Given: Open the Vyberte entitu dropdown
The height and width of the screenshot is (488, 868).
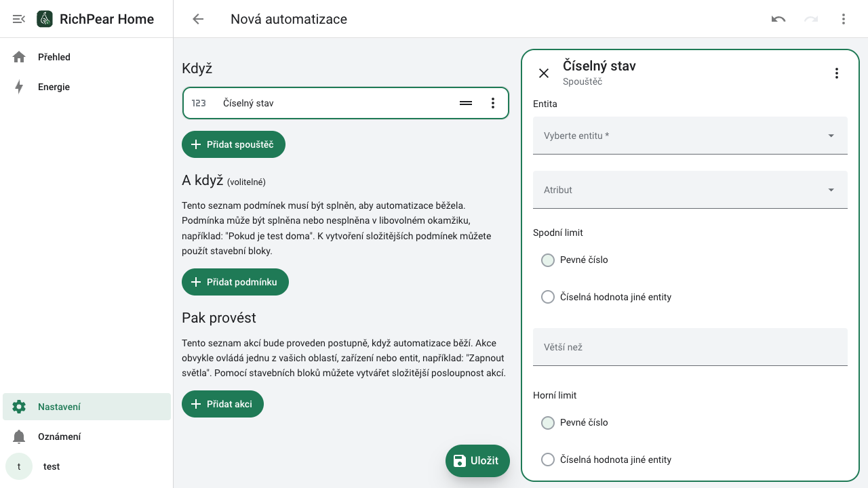Looking at the screenshot, I should (x=690, y=136).
